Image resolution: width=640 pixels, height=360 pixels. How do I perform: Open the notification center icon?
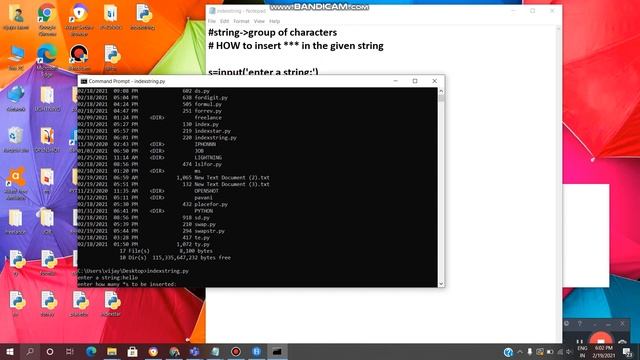628,352
